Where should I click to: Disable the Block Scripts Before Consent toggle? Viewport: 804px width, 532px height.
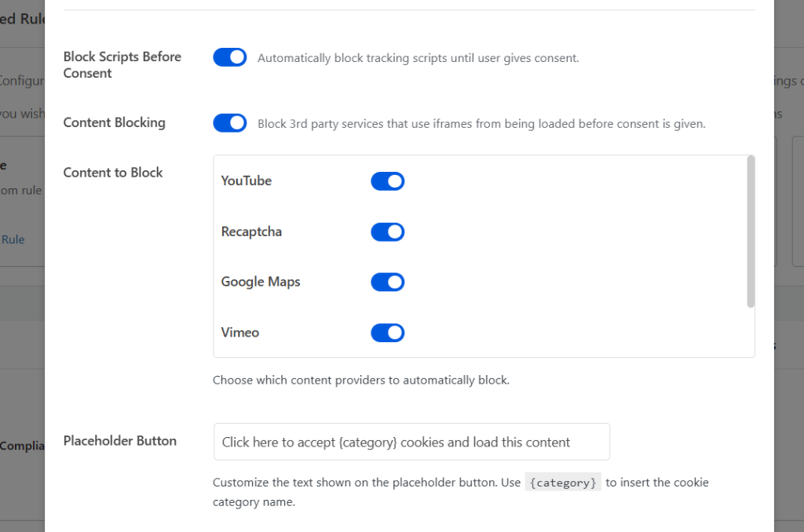[x=228, y=57]
